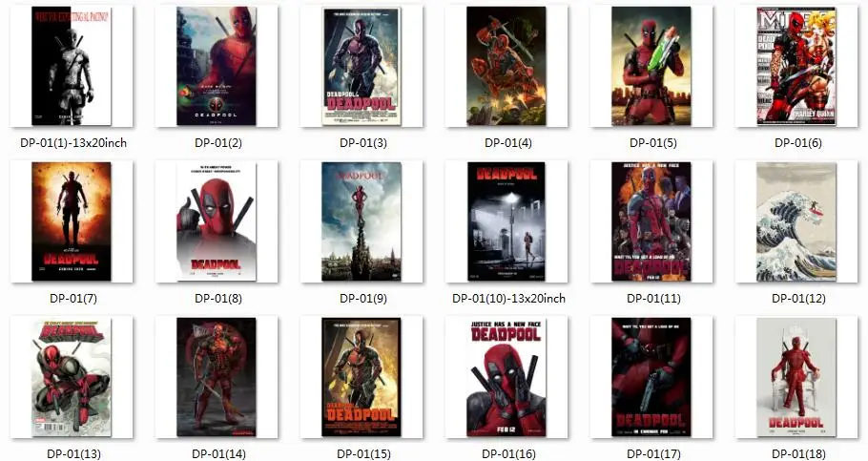Click the file name DP-01(13)
The height and width of the screenshot is (461, 868).
tap(73, 453)
